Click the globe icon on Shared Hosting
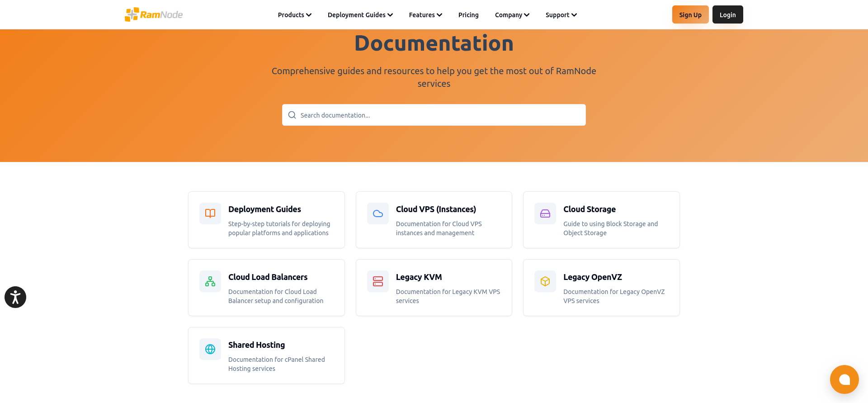868x403 pixels. coord(210,349)
